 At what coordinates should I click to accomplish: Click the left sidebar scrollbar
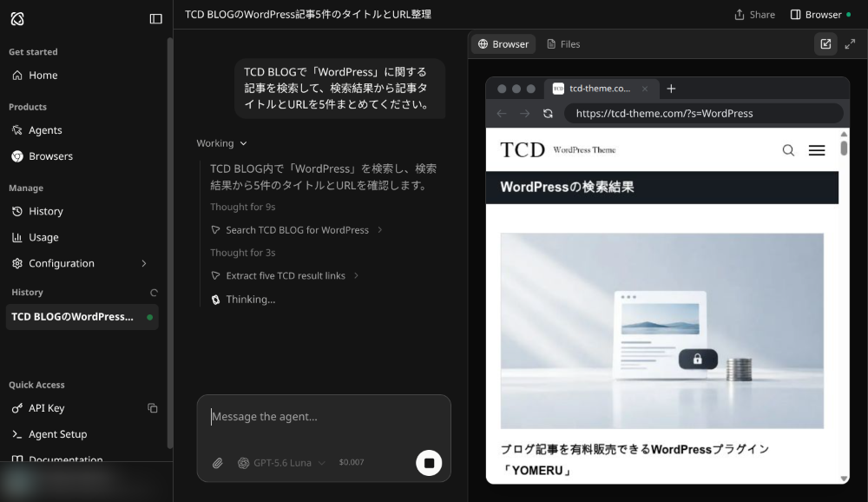170,242
